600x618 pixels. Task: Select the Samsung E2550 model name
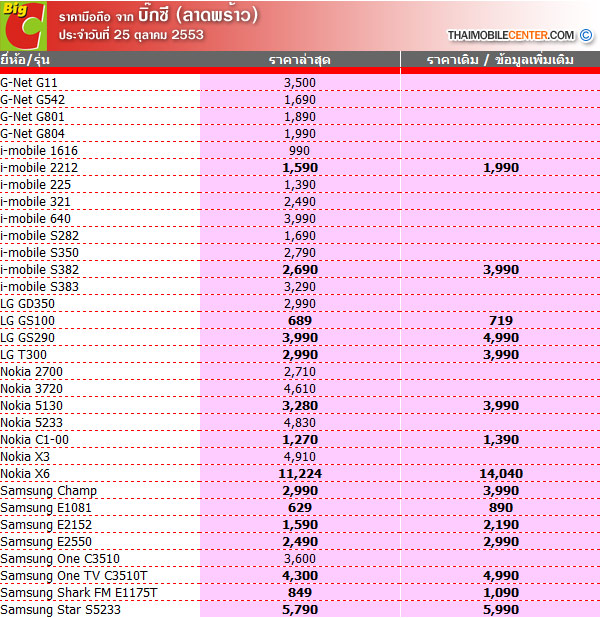click(46, 542)
